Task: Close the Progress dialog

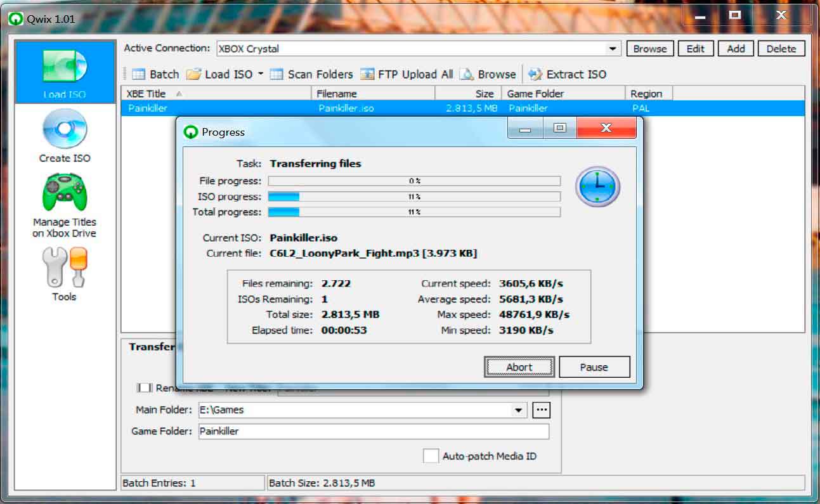Action: 606,128
